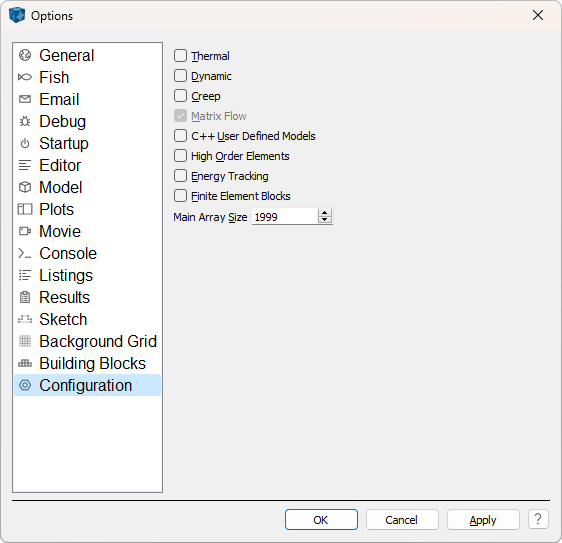The height and width of the screenshot is (543, 562).
Task: Select the Model cube icon
Action: pyautogui.click(x=25, y=187)
